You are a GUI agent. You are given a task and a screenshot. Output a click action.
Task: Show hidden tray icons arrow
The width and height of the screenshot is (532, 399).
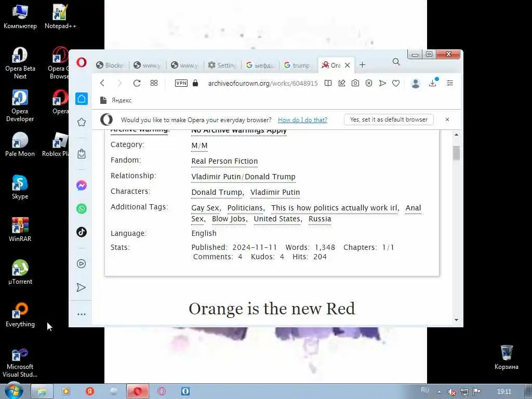click(x=439, y=392)
